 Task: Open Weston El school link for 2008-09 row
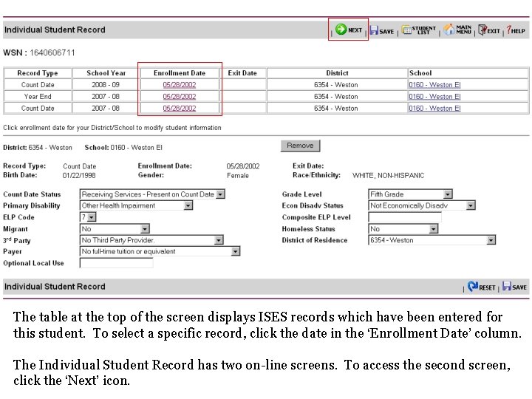pyautogui.click(x=434, y=85)
